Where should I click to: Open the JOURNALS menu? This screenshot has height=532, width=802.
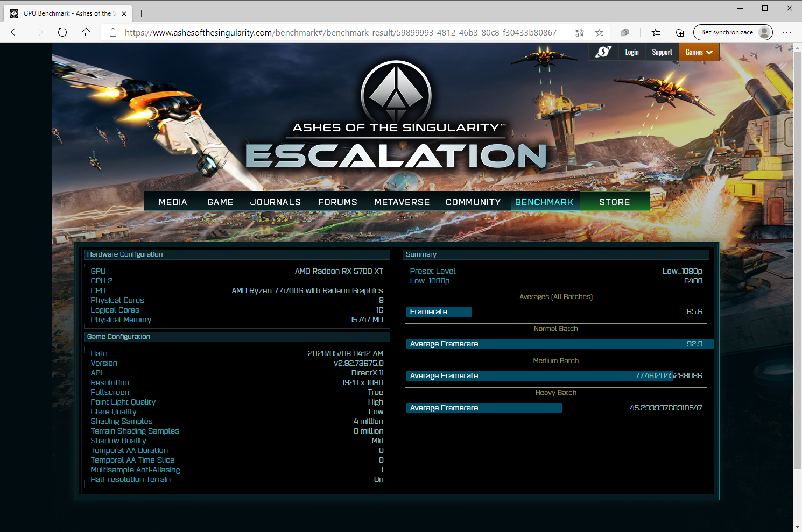pyautogui.click(x=275, y=202)
